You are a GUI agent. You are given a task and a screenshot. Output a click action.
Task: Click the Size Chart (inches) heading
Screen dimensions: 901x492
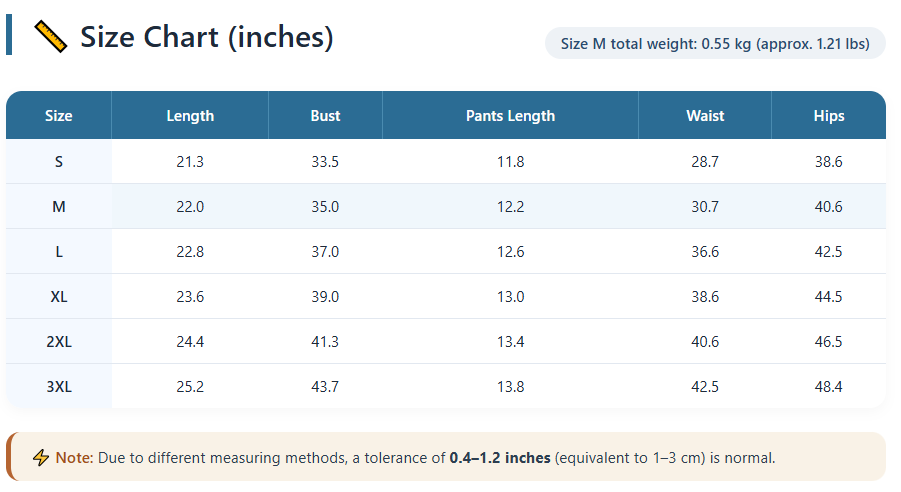click(x=206, y=37)
